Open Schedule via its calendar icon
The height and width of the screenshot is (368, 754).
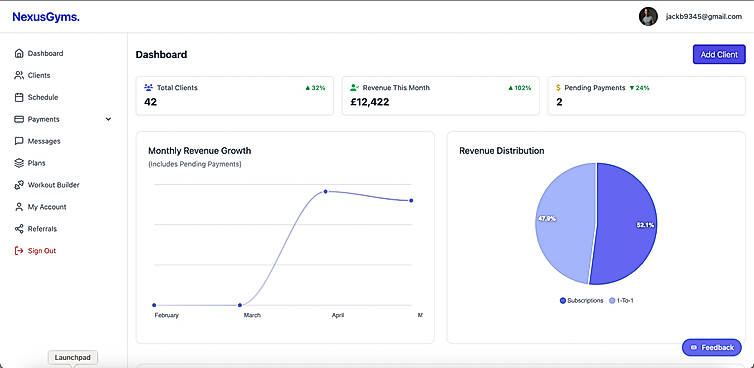point(19,97)
